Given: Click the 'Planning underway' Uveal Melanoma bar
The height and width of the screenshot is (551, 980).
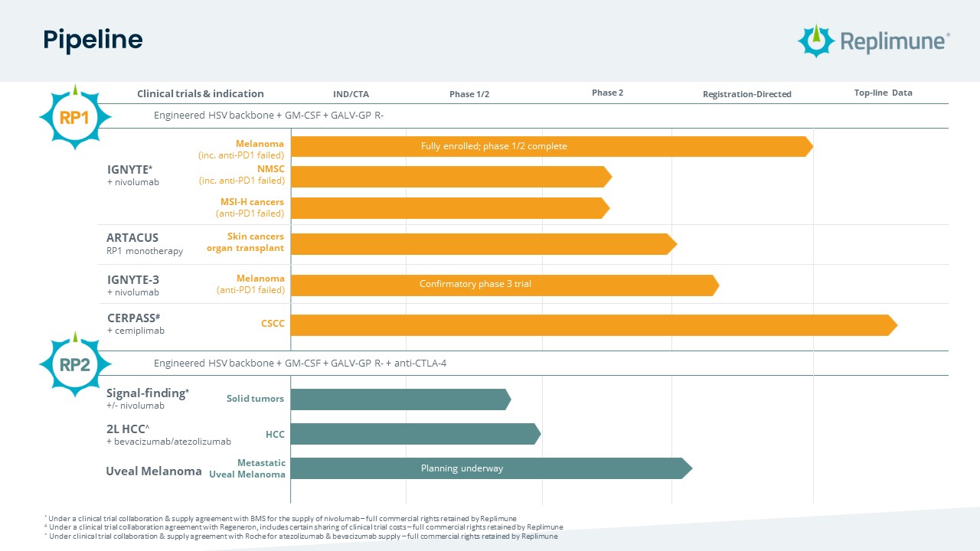Looking at the screenshot, I should (x=490, y=468).
